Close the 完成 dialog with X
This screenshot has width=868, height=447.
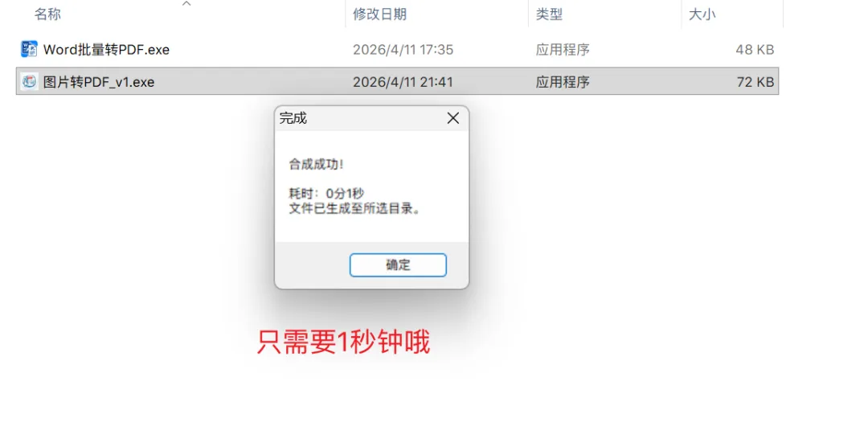[452, 118]
